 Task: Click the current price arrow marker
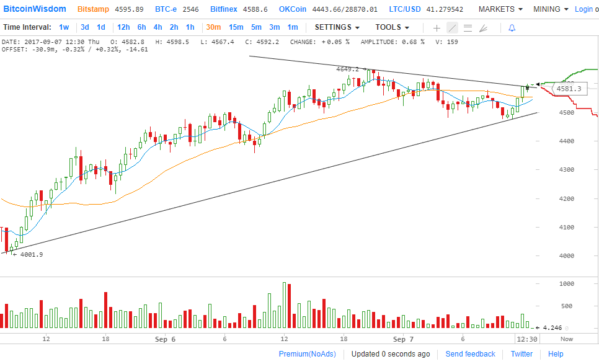point(538,84)
